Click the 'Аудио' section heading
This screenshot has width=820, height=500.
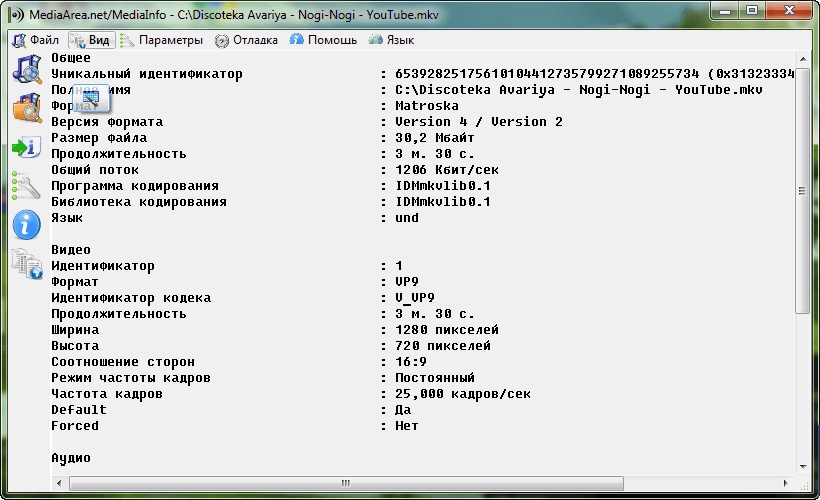tap(71, 458)
